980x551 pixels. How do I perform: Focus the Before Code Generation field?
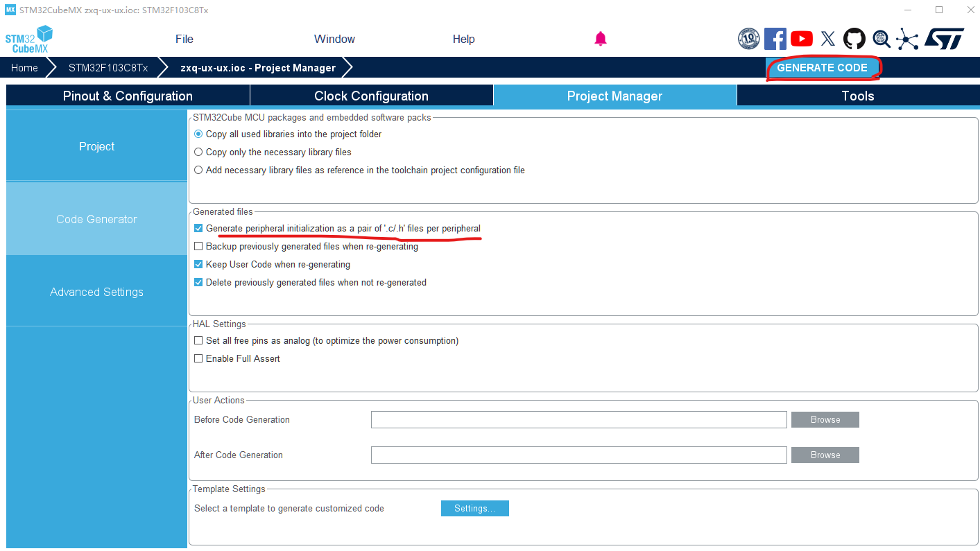pyautogui.click(x=579, y=419)
